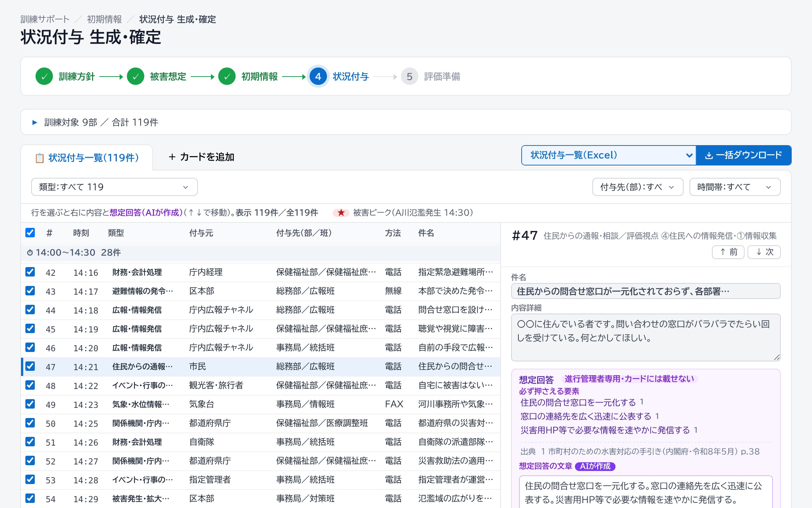Uncheck the checkbox for row 53
The width and height of the screenshot is (812, 508).
[30, 479]
